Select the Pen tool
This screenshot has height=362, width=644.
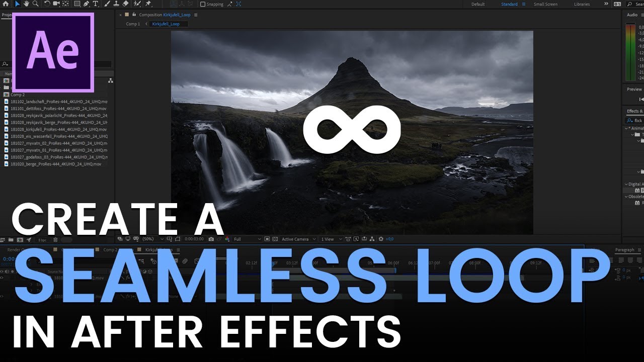click(86, 4)
